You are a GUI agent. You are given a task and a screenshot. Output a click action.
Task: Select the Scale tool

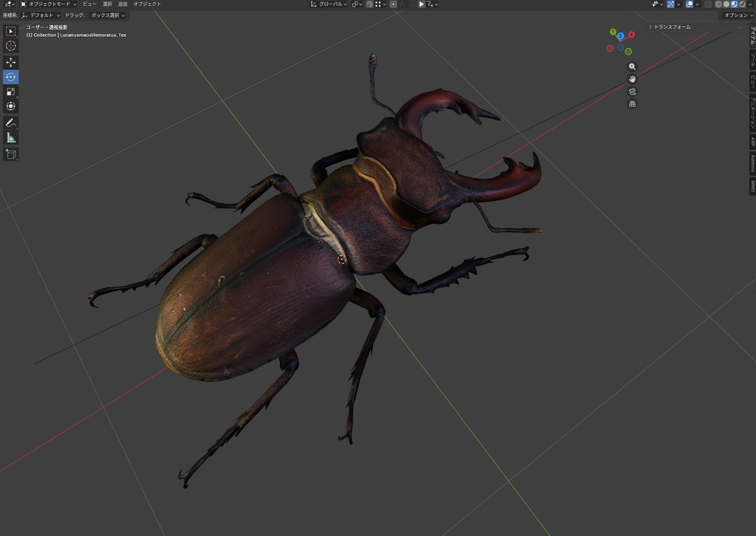(10, 92)
